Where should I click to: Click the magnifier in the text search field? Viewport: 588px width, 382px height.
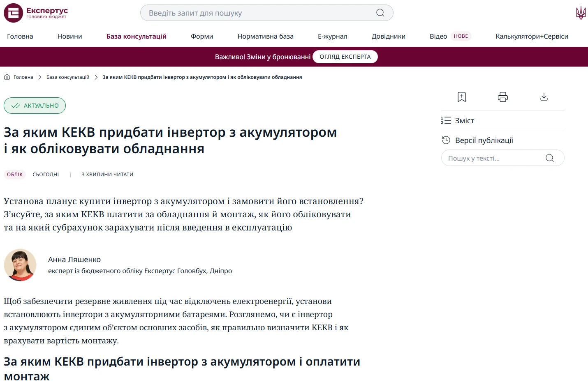point(550,158)
